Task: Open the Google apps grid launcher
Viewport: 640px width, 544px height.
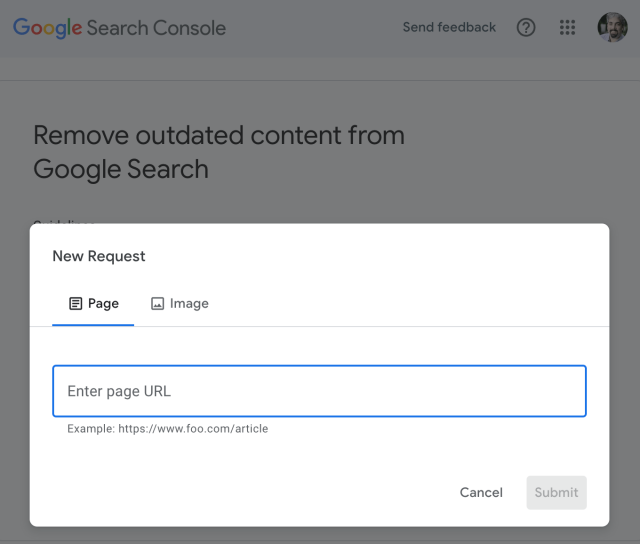Action: (x=567, y=28)
